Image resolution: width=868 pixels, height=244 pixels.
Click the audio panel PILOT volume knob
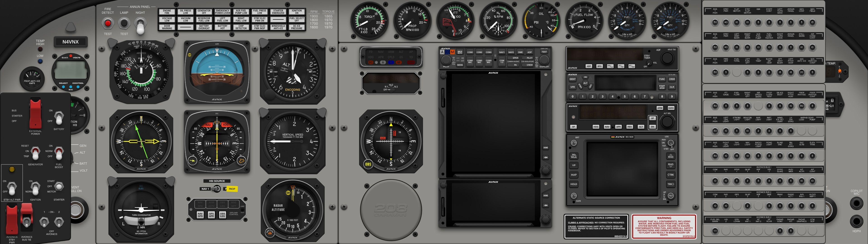point(446,60)
